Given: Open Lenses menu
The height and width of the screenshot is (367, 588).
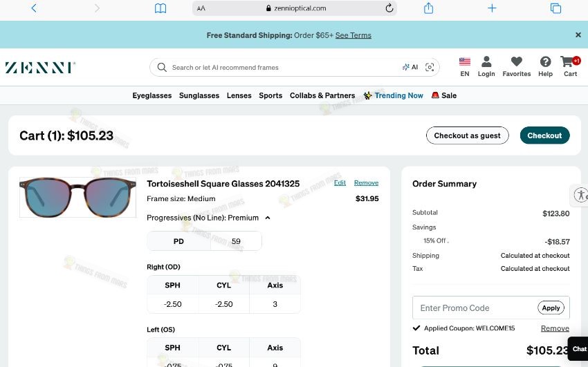Looking at the screenshot, I should pyautogui.click(x=239, y=95).
